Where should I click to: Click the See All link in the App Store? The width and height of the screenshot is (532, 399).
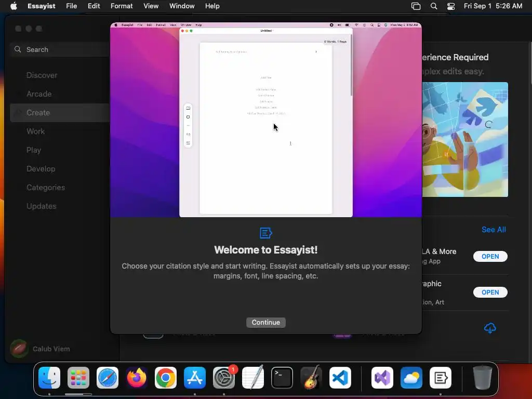(494, 230)
